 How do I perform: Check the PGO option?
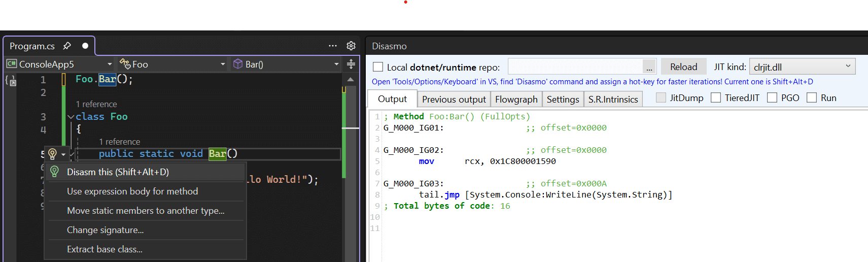772,98
